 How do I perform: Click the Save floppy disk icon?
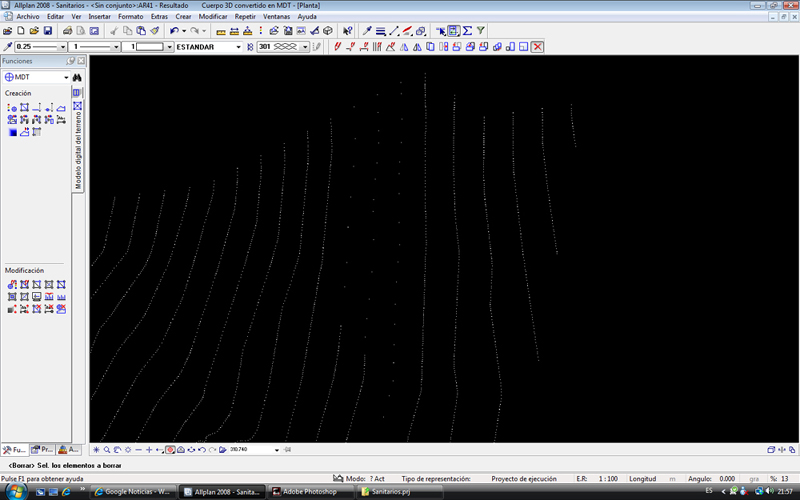click(47, 31)
